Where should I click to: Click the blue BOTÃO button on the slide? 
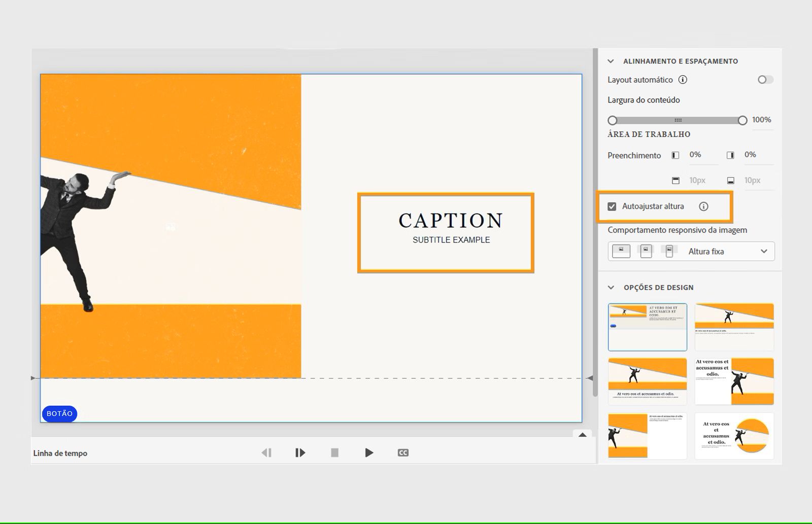(60, 414)
